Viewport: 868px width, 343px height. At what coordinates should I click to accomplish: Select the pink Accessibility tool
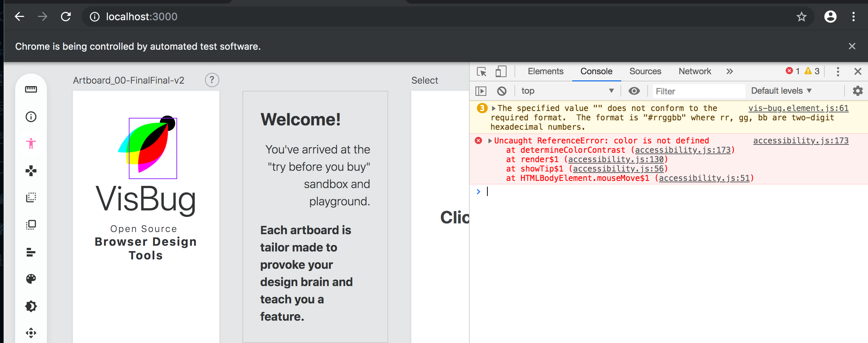point(31,144)
